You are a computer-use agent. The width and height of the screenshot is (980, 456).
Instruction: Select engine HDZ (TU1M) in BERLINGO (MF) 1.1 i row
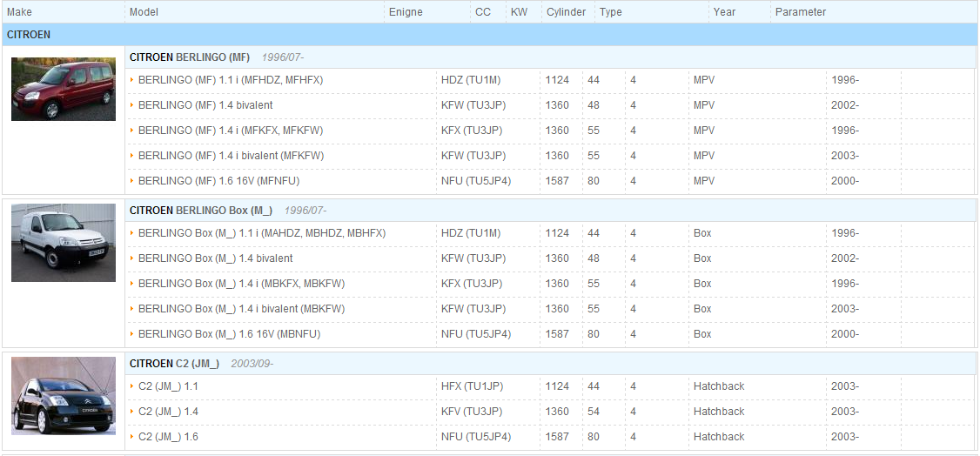pos(471,80)
